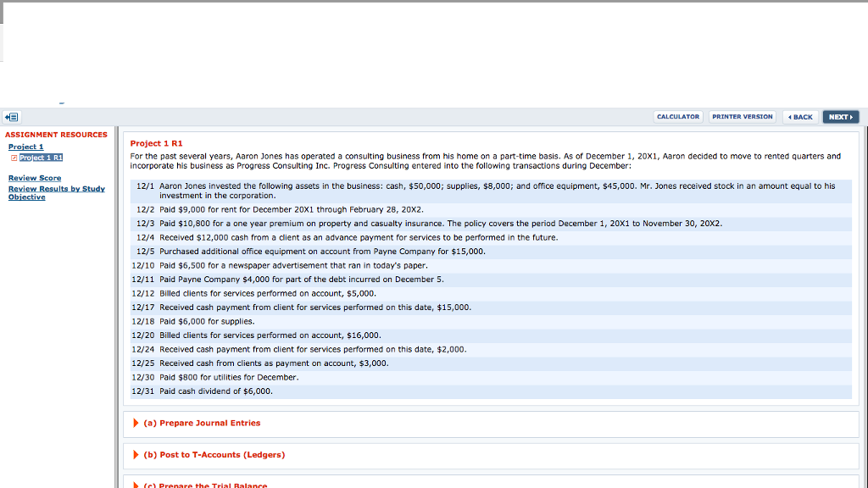This screenshot has height=488, width=868.
Task: Open the Project 1 link
Action: (25, 146)
